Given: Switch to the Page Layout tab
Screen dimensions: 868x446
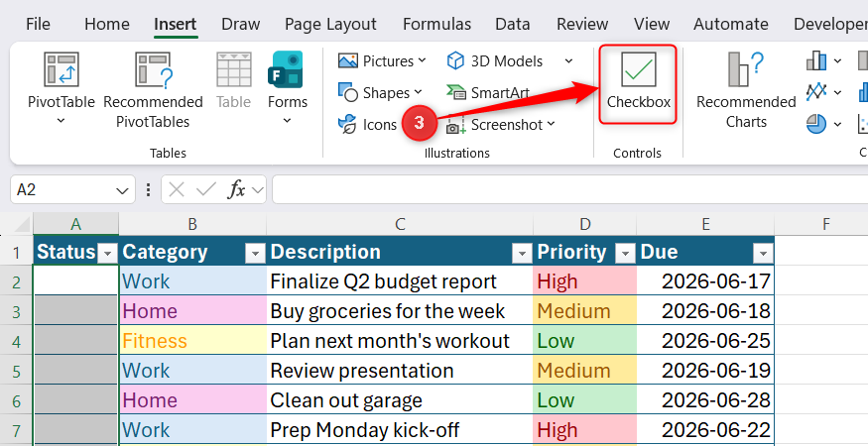Looking at the screenshot, I should click(x=330, y=25).
